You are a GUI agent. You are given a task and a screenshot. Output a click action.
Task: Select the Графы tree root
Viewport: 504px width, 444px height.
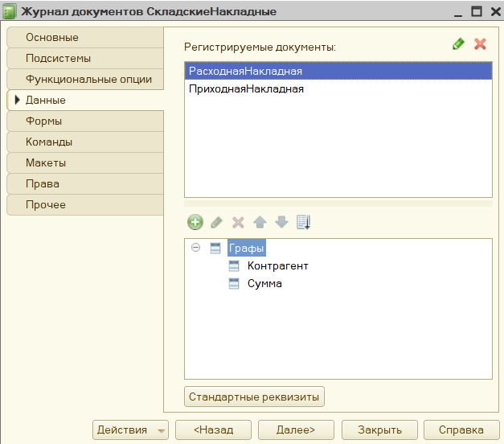pos(247,248)
